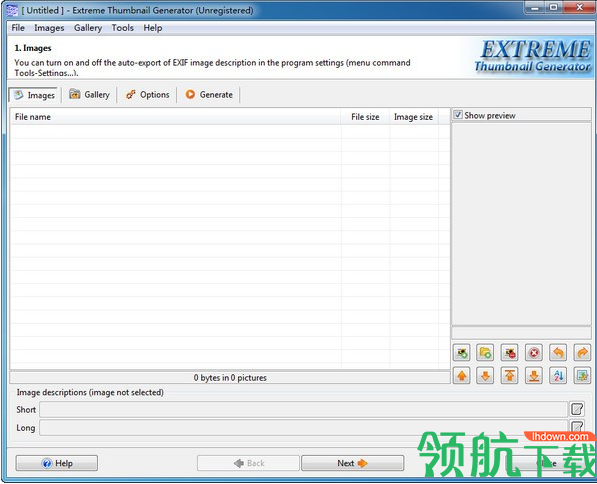597x484 pixels.
Task: Open the Images menu
Action: (49, 28)
